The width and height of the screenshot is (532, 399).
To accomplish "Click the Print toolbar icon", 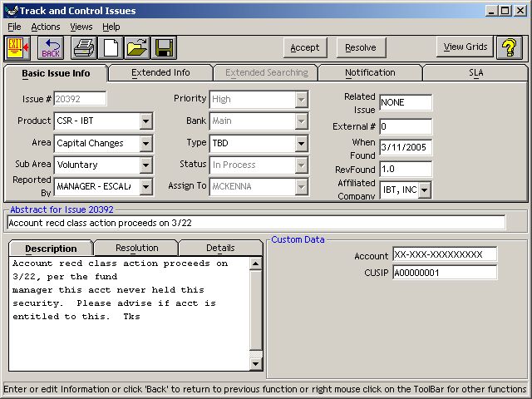I will (84, 47).
